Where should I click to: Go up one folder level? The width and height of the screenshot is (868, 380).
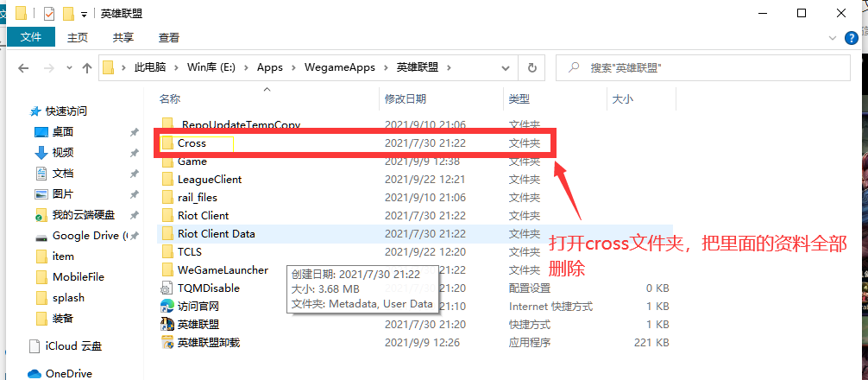[87, 67]
